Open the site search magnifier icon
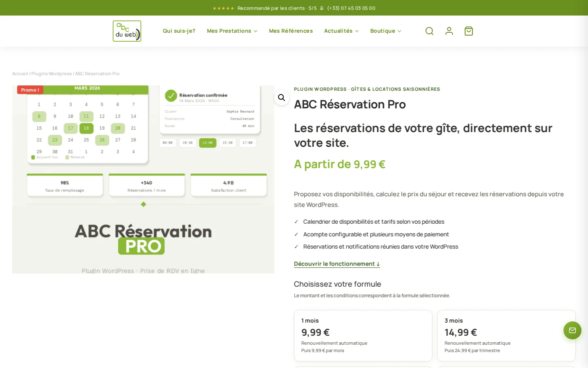 pos(429,31)
